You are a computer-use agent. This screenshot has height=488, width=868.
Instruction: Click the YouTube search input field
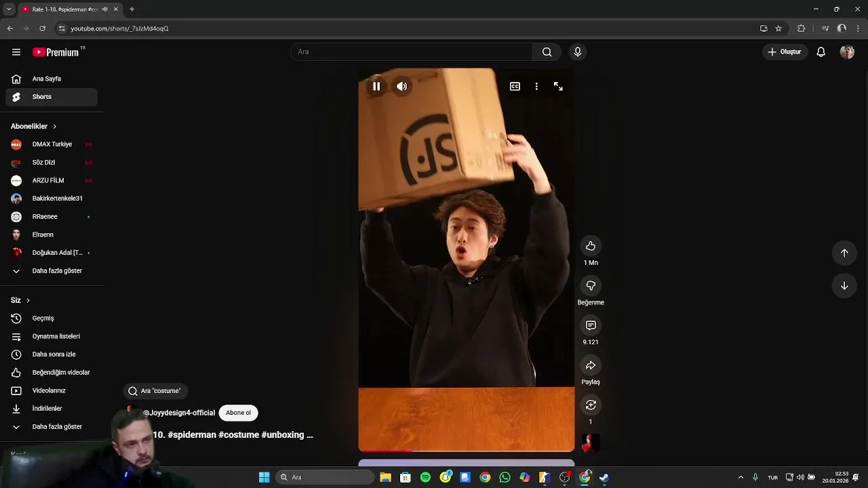tap(412, 52)
